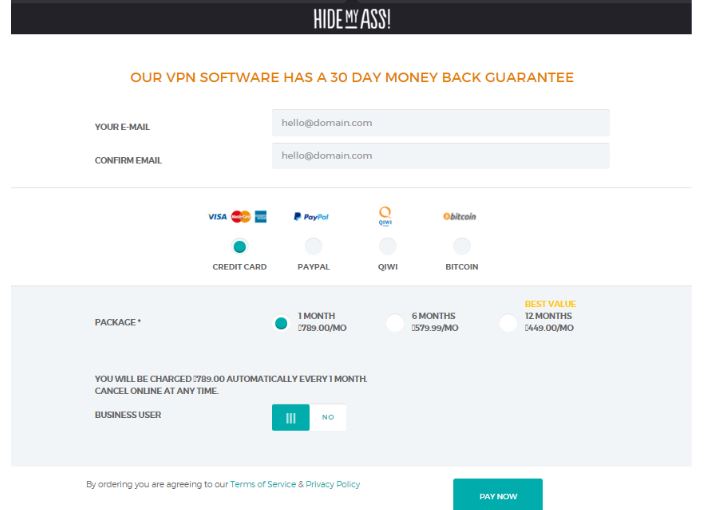This screenshot has width=707, height=510.
Task: Select Bitcoin payment radio button
Action: pos(462,246)
